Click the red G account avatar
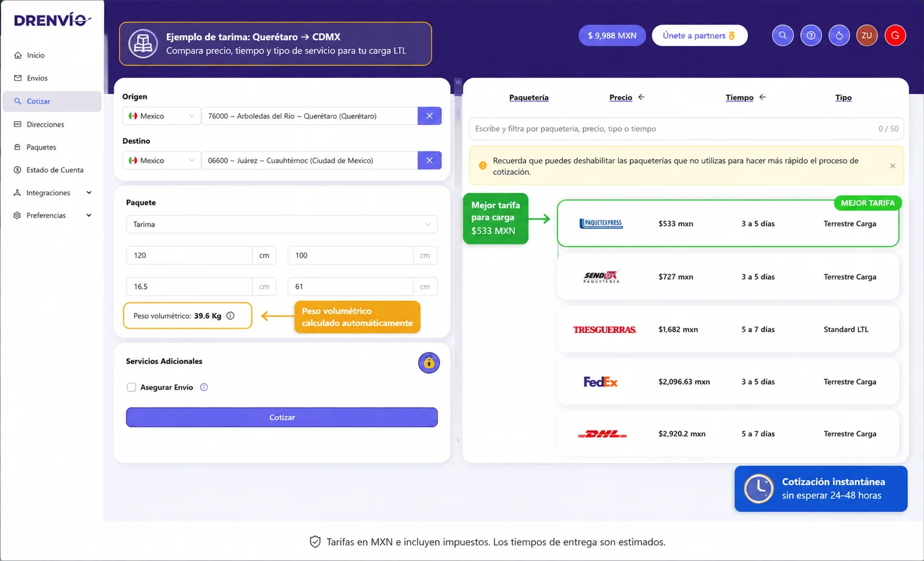Image resolution: width=924 pixels, height=561 pixels. [895, 36]
